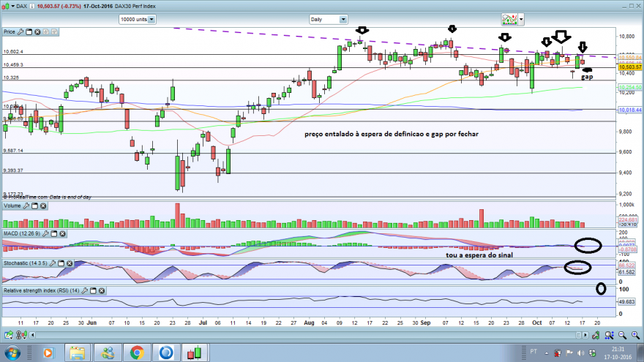Show hidden system tray icons arrow

[546, 353]
